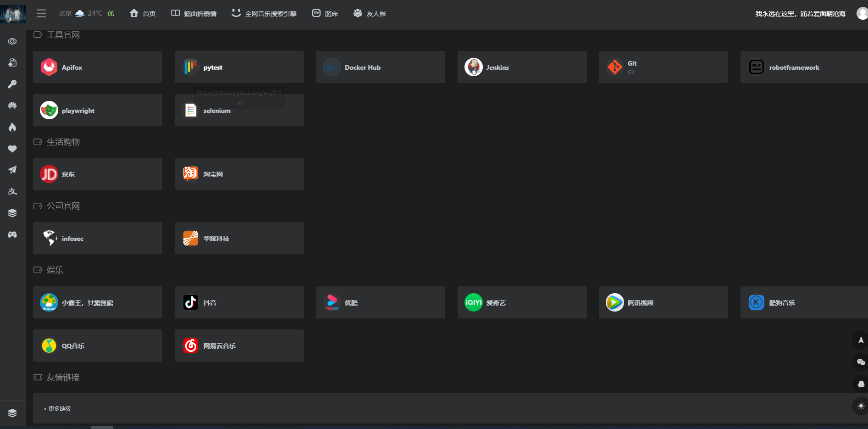Viewport: 868px width, 429px height.
Task: Toggle the light/dark theme sun button
Action: [861, 406]
